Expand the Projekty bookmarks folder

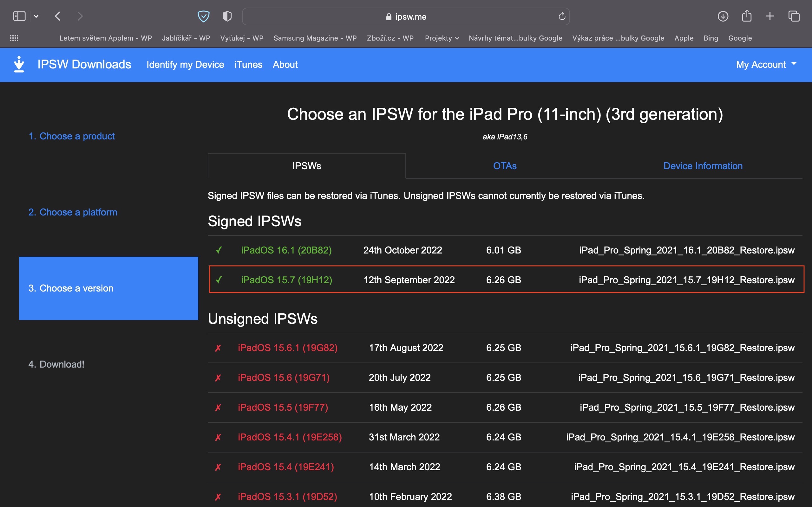point(442,38)
